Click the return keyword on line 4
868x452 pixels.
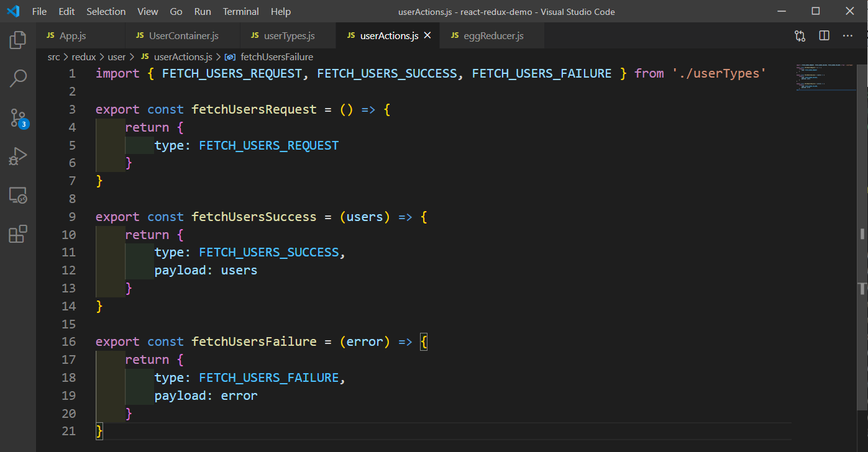[147, 127]
